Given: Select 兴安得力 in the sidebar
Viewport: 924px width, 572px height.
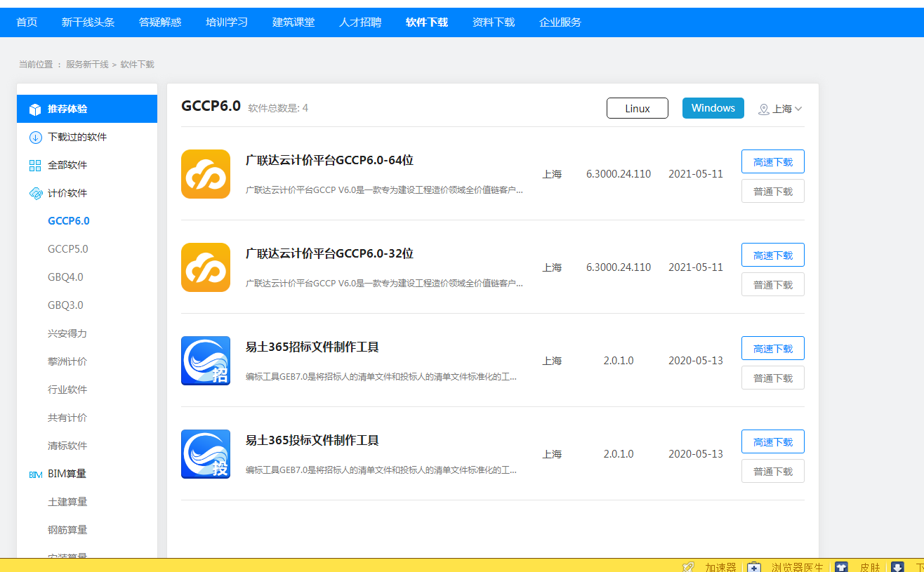Looking at the screenshot, I should 67,333.
